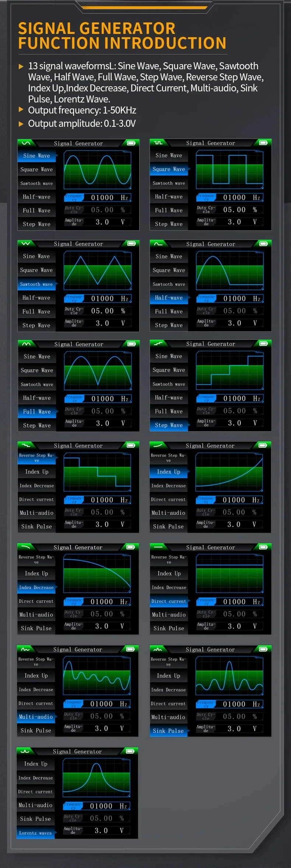Click sine icon in Sine Wave screen header

coord(26,143)
